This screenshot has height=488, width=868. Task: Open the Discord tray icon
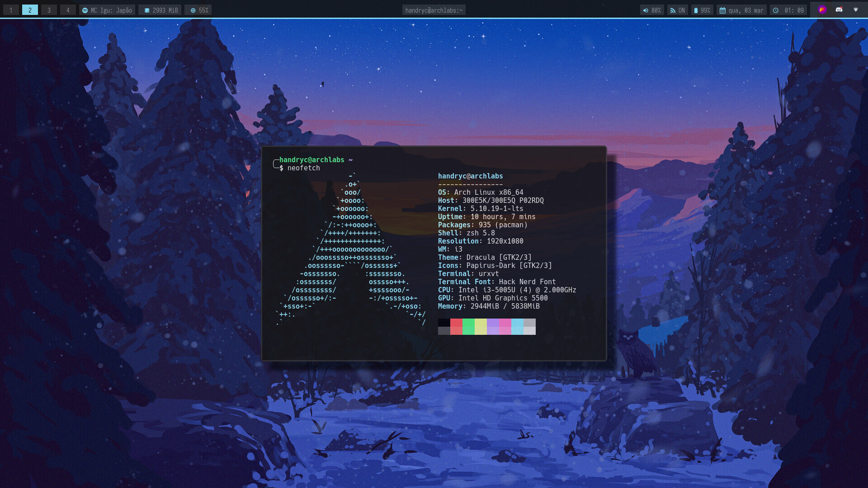839,9
